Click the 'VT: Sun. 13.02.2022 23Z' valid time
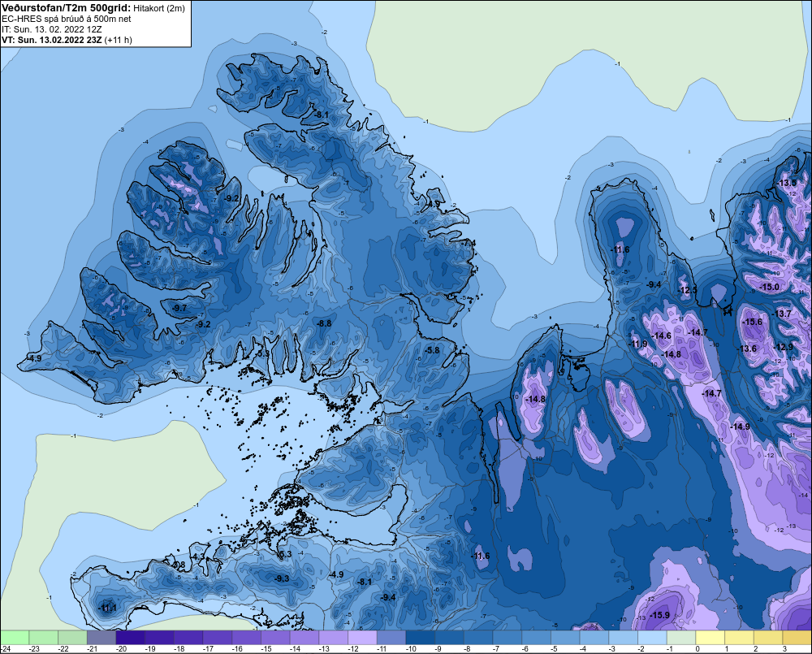The image size is (812, 654). click(x=52, y=40)
